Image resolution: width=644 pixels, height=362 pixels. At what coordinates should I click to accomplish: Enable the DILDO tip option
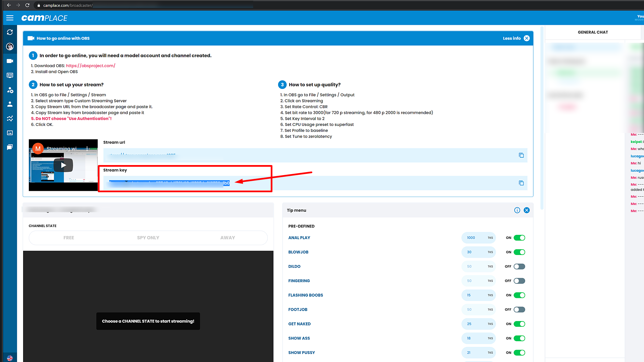pyautogui.click(x=519, y=267)
